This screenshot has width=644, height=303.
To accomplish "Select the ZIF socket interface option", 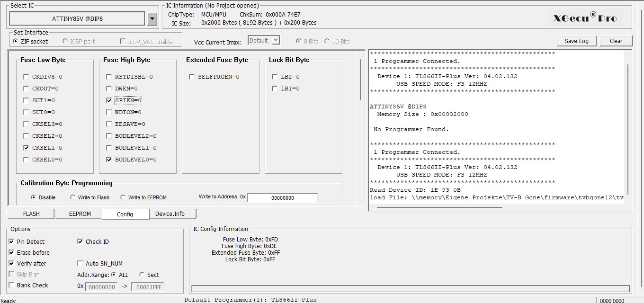I will click(x=16, y=42).
